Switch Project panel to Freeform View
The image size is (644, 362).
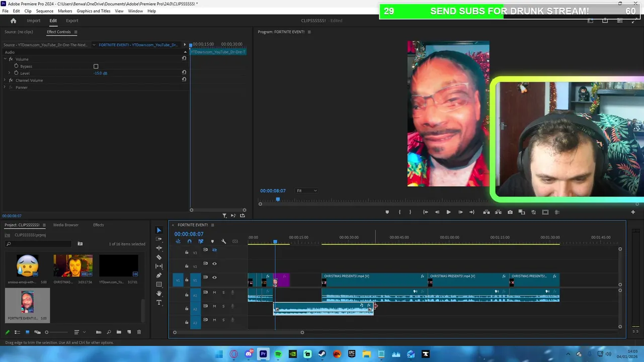(x=37, y=332)
